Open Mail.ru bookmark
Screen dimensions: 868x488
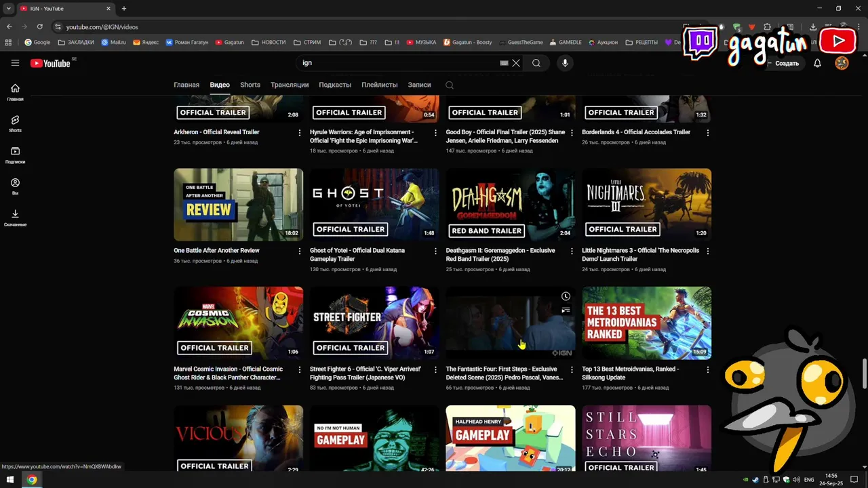coord(114,42)
